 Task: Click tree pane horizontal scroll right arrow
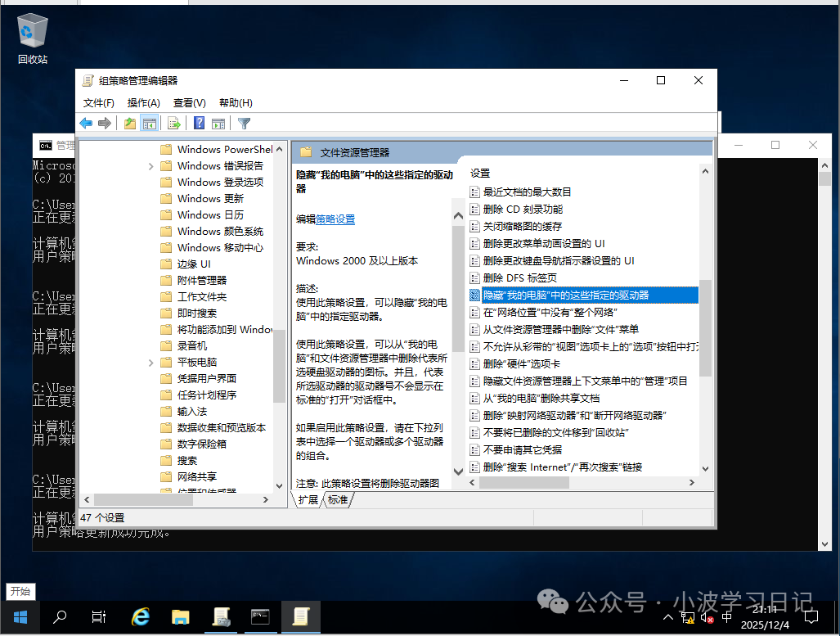[266, 499]
